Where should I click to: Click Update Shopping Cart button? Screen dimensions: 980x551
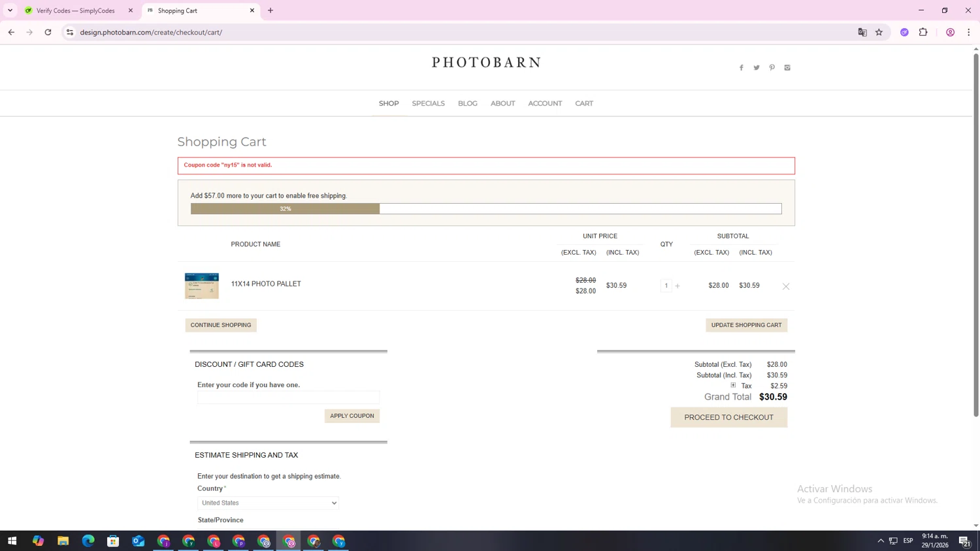[x=746, y=325]
